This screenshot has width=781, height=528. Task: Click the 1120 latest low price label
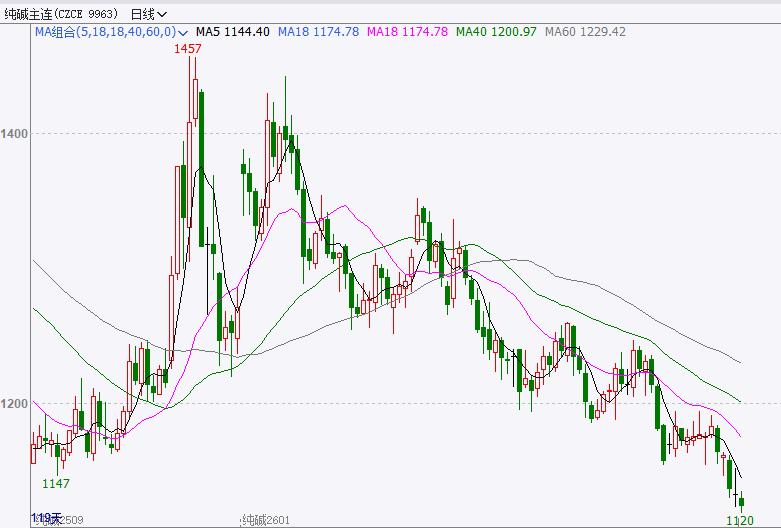point(740,520)
